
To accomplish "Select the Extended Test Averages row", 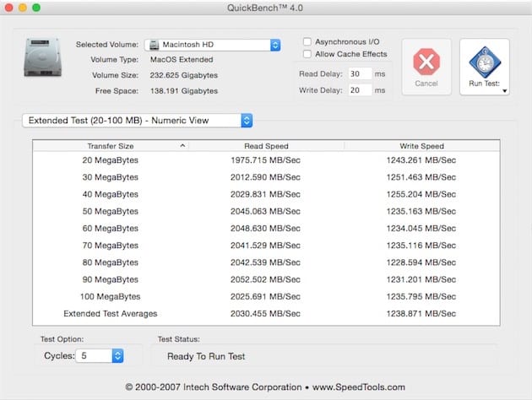I will (266, 314).
